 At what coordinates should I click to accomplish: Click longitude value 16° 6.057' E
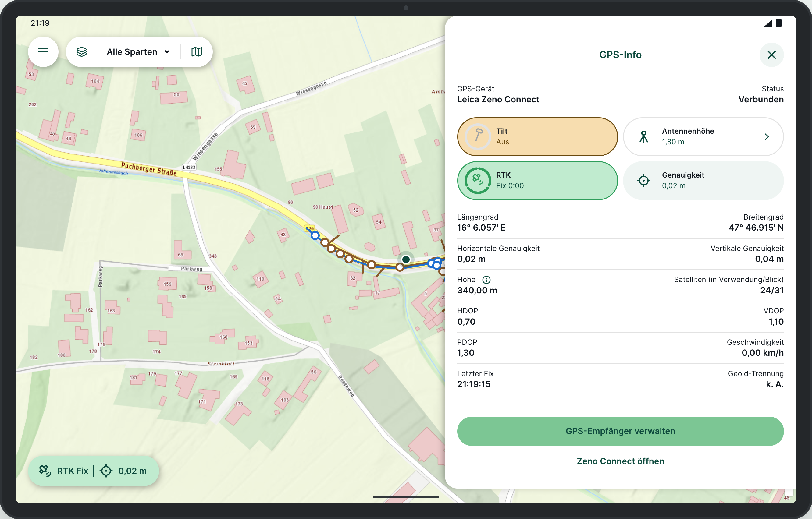pyautogui.click(x=481, y=228)
